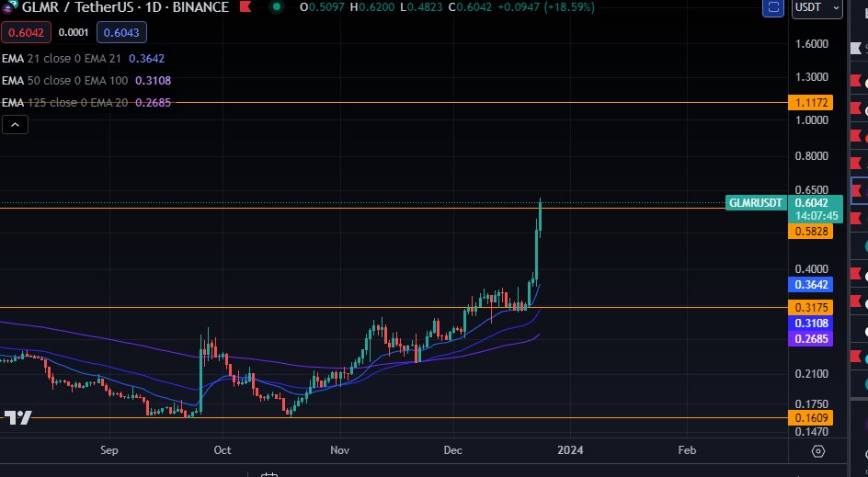Click the orange 0.3175 price label
This screenshot has width=868, height=477.
coord(810,307)
